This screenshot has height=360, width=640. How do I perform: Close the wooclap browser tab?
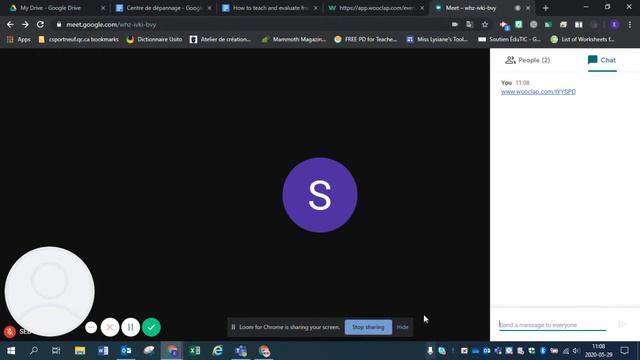coord(422,8)
